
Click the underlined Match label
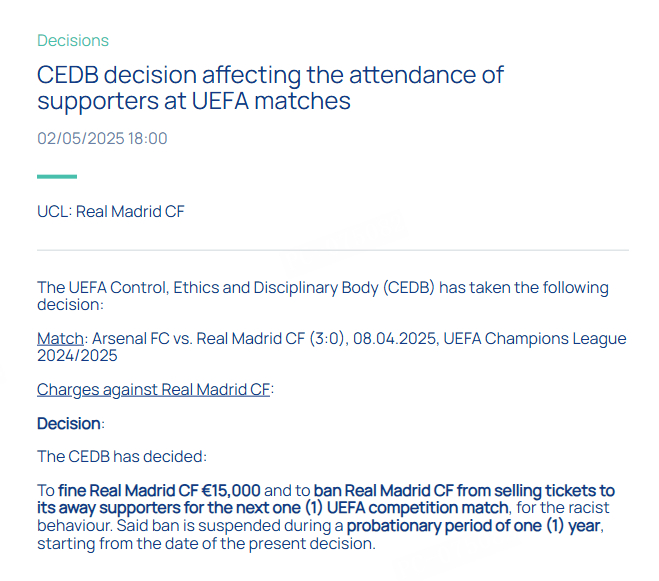pyautogui.click(x=60, y=339)
